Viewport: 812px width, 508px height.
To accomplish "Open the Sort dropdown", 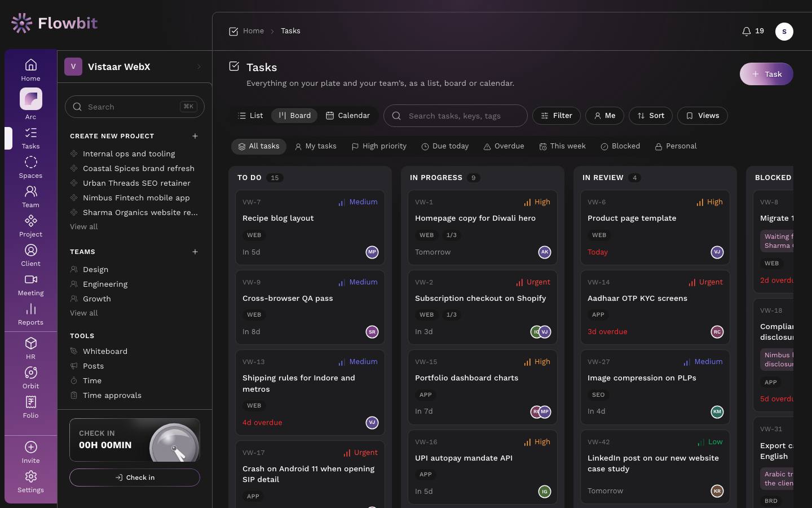I will click(651, 116).
